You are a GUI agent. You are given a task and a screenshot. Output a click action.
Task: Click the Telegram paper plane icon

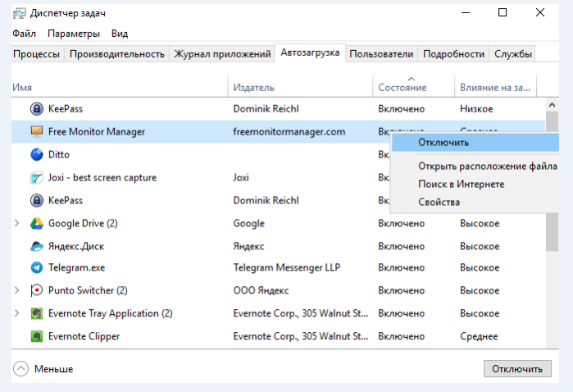click(37, 267)
